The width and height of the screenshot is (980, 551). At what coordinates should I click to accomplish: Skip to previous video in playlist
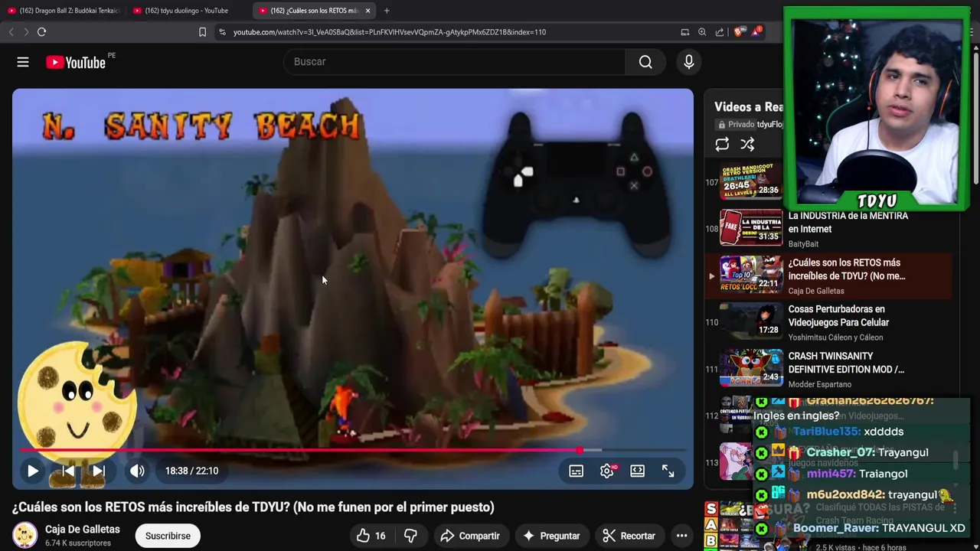pyautogui.click(x=68, y=471)
